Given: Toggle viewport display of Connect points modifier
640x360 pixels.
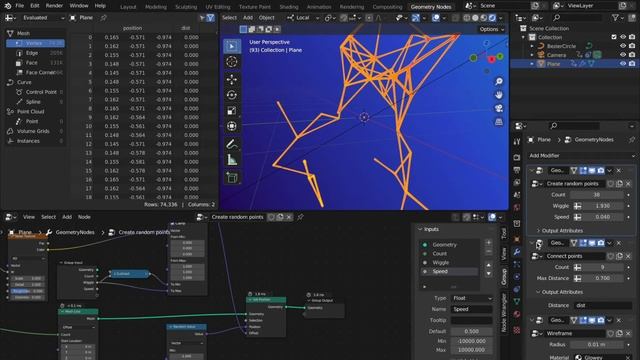Looking at the screenshot, I should pyautogui.click(x=592, y=243).
